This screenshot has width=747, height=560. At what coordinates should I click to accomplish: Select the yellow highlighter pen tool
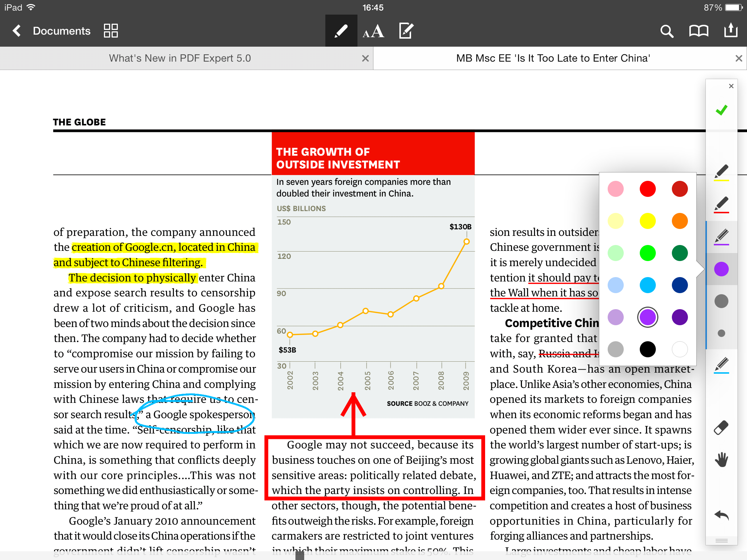[721, 172]
